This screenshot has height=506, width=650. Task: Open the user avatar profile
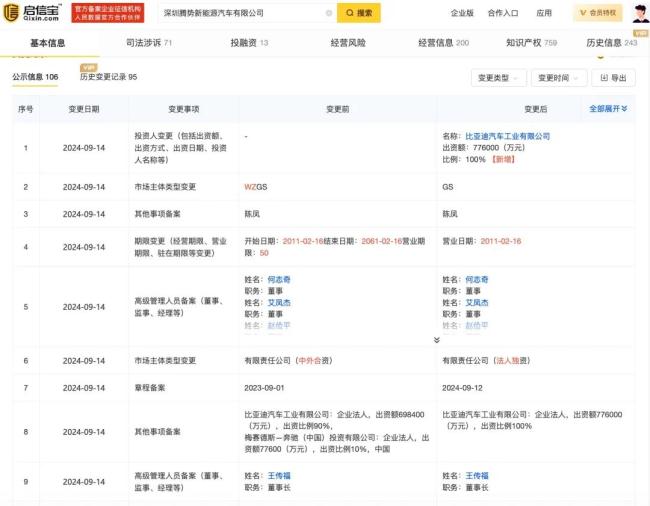coord(640,13)
